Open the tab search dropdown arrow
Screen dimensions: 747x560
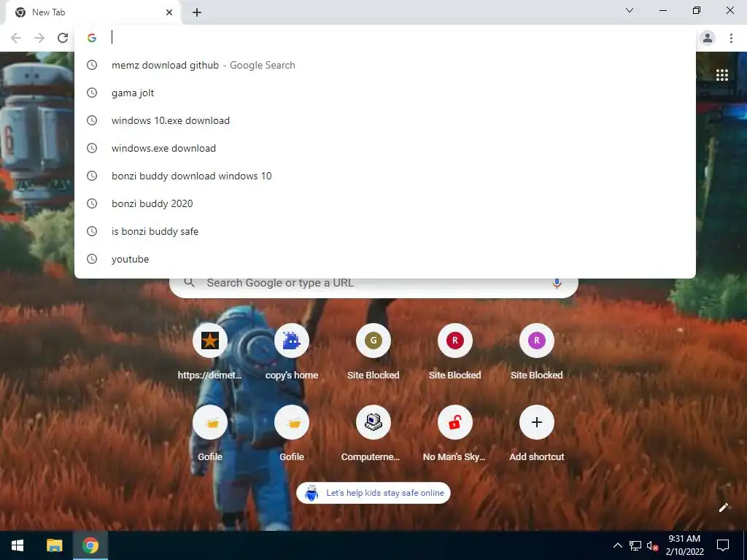click(x=630, y=10)
